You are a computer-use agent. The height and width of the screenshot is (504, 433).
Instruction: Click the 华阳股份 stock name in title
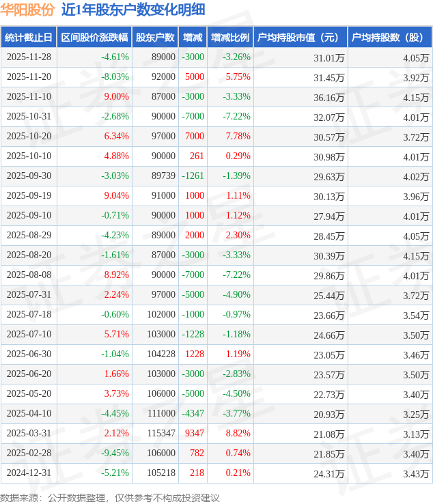click(x=28, y=10)
